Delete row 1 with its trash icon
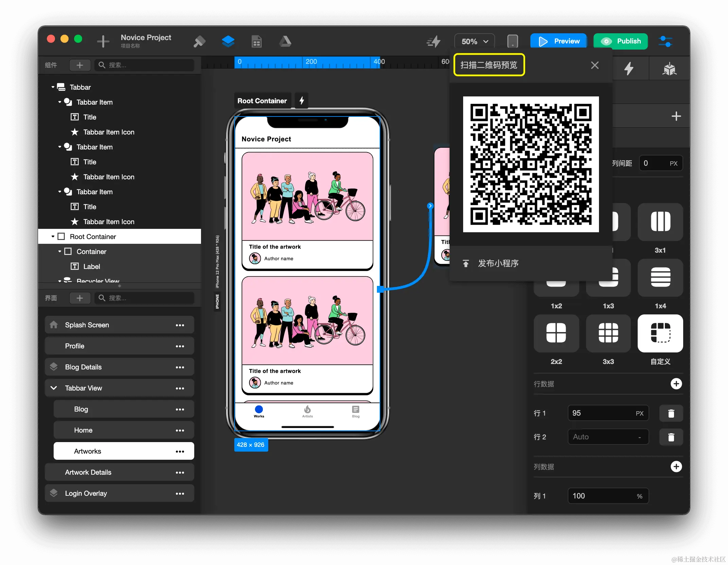Viewport: 728px width, 565px height. 671,413
